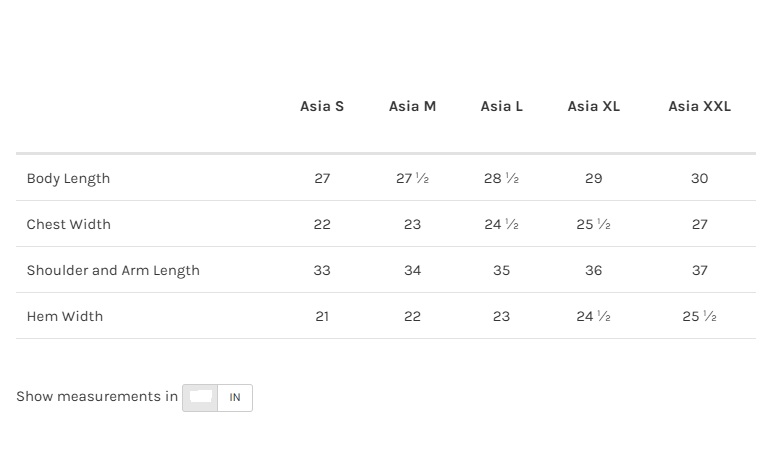Click the 'Show measurements in' label text

tap(97, 396)
